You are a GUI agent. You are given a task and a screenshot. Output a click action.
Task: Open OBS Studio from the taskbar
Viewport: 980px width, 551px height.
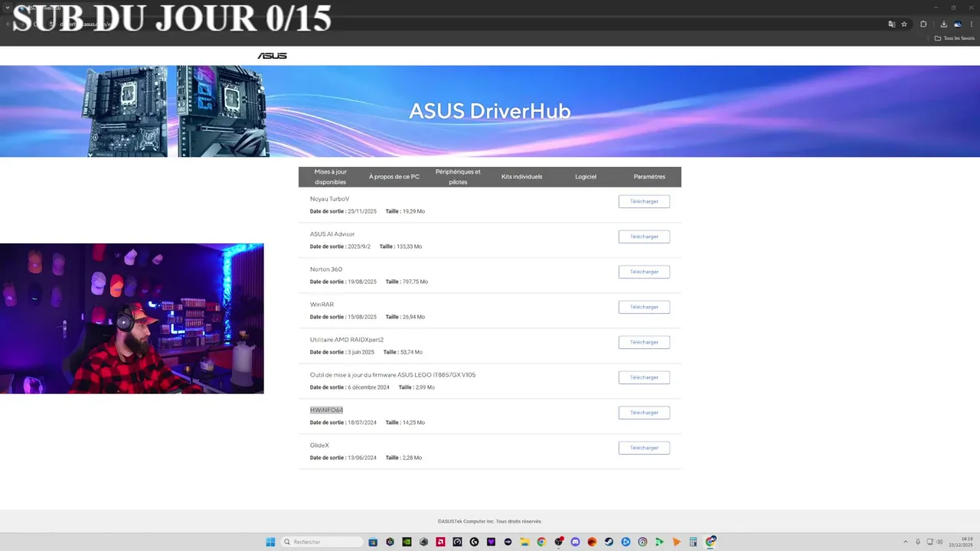[558, 542]
